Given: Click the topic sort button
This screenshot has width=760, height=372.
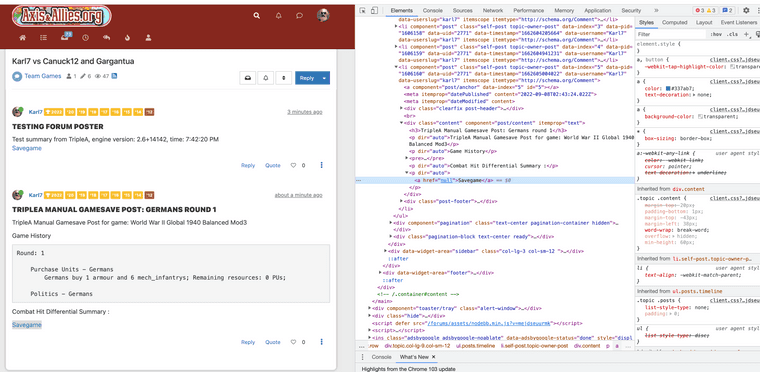Looking at the screenshot, I should (284, 78).
